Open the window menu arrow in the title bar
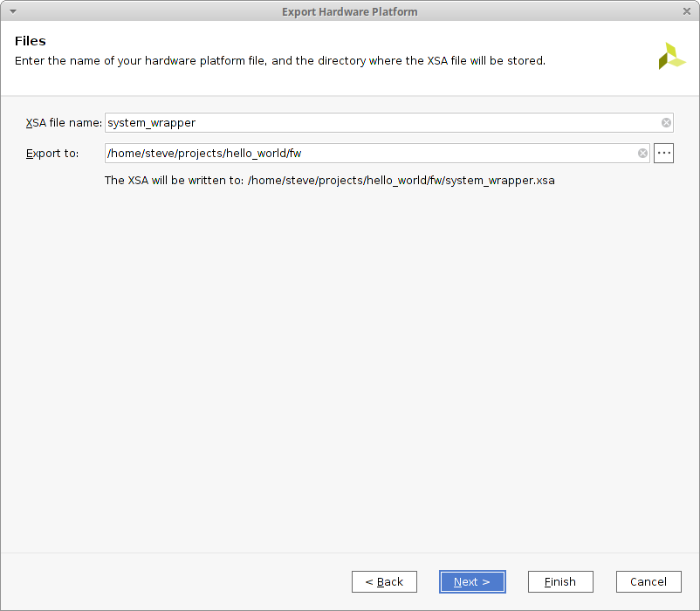Screen dimensions: 700x611 pos(12,11)
